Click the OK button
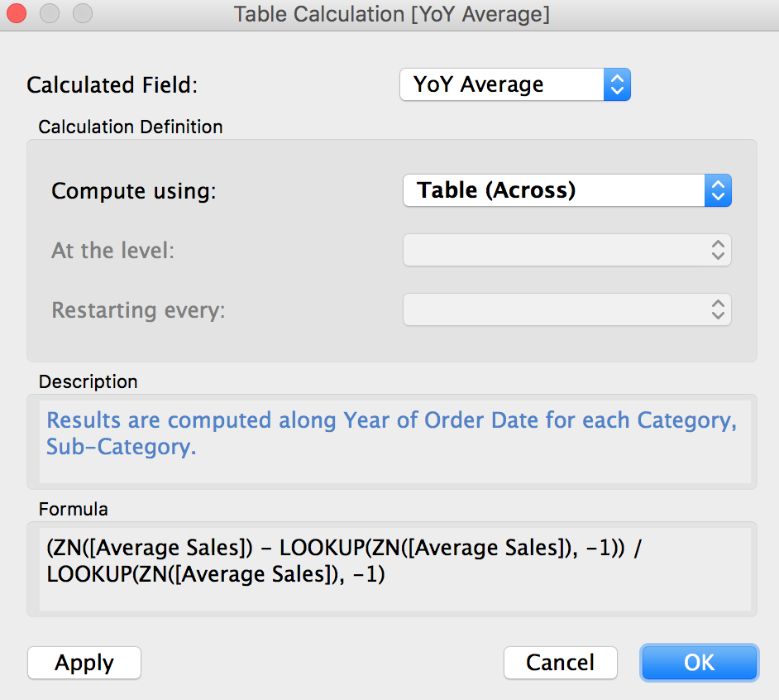This screenshot has height=700, width=779. click(x=699, y=663)
